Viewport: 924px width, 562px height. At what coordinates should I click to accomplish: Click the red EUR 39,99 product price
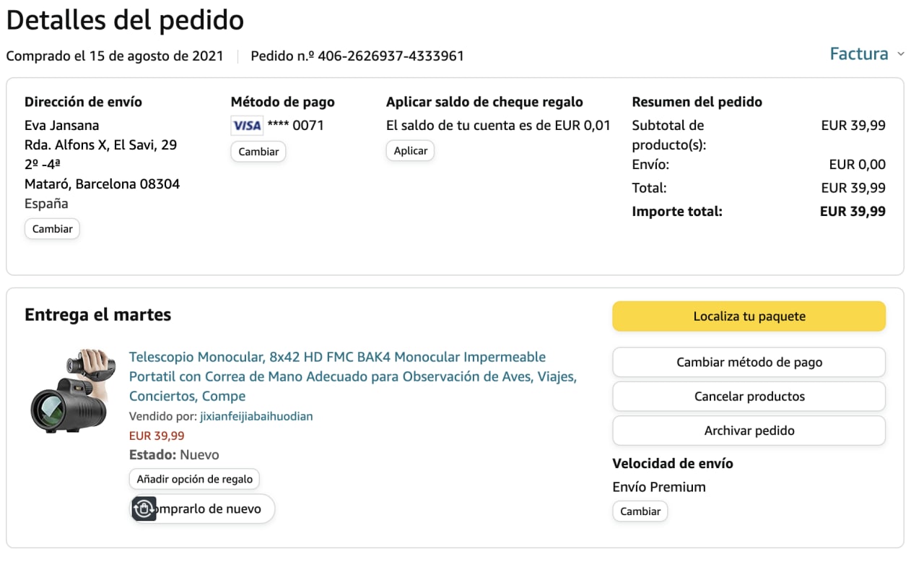pos(157,436)
